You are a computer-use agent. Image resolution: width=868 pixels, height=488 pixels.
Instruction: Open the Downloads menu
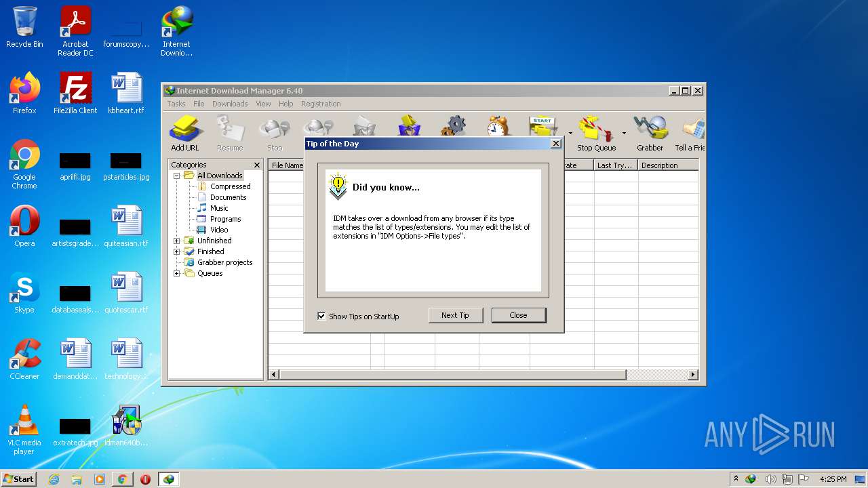(230, 104)
